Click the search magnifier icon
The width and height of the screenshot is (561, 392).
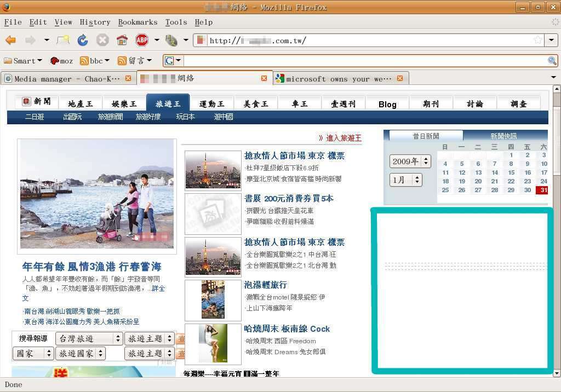pyautogui.click(x=552, y=61)
